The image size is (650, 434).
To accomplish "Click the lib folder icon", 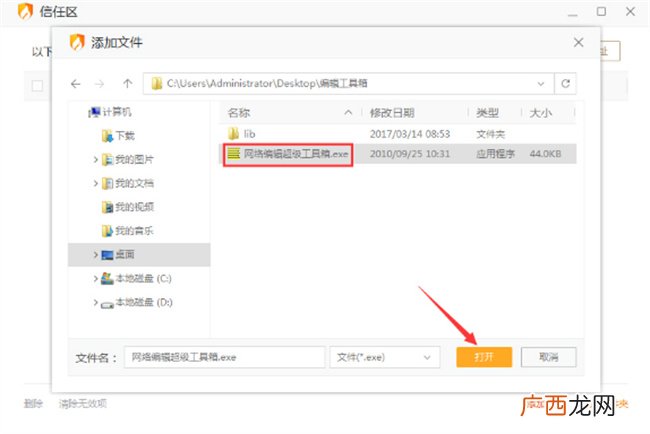I will point(233,133).
